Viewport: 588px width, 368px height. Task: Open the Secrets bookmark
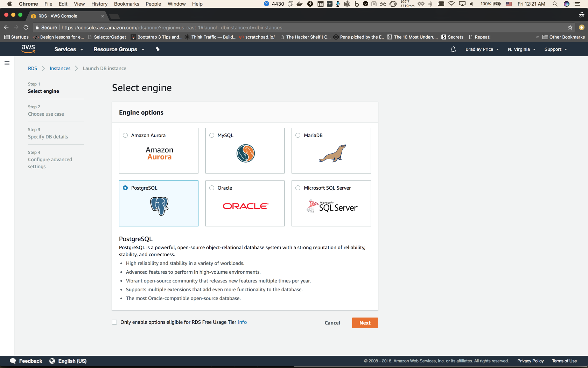(x=452, y=37)
